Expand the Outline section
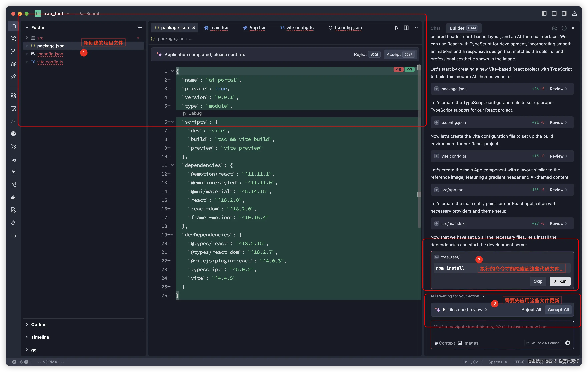588x372 pixels. pyautogui.click(x=39, y=325)
